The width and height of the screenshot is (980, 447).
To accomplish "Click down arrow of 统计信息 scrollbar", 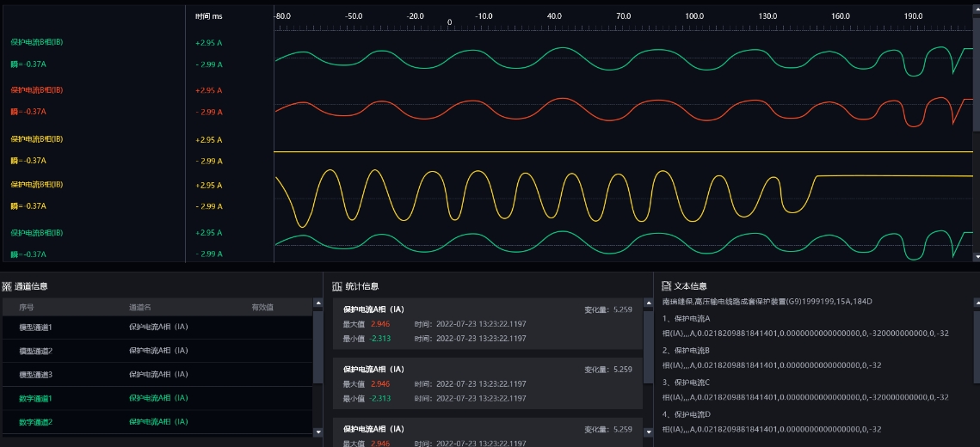I will point(648,432).
